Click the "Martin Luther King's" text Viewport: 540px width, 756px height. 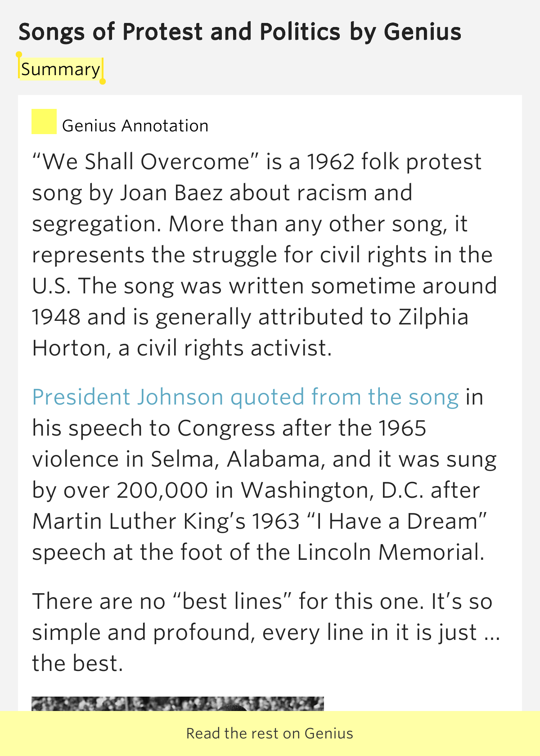click(139, 522)
